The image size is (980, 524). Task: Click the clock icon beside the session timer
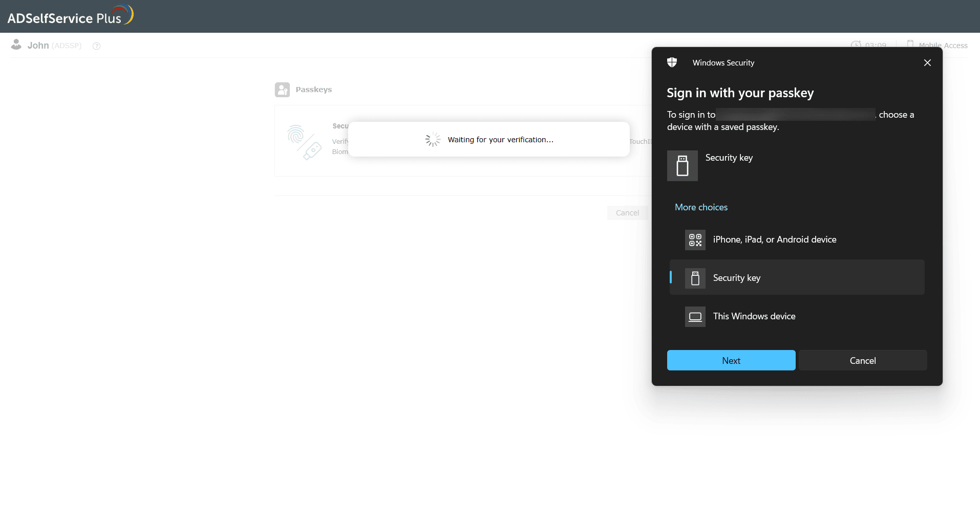click(x=856, y=45)
